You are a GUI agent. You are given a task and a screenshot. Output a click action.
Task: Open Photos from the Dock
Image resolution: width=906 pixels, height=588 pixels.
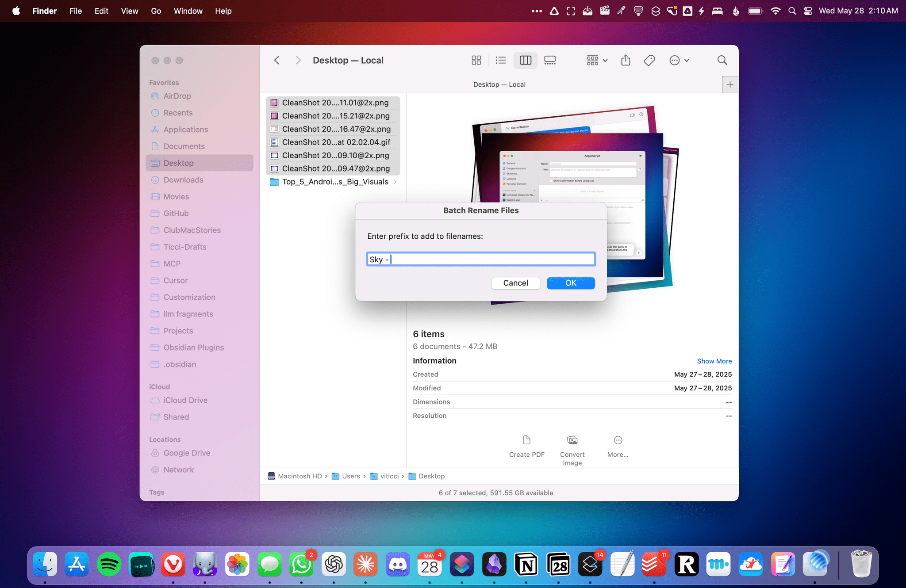tap(237, 565)
